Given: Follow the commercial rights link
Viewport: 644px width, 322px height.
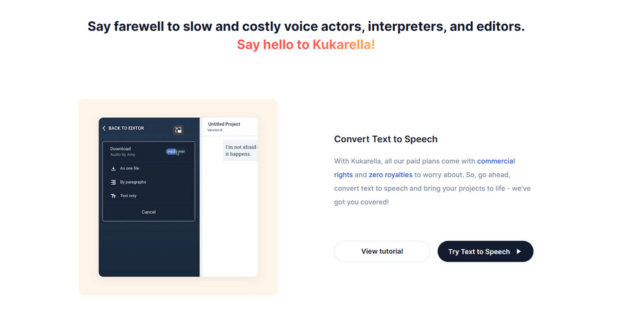Looking at the screenshot, I should [x=496, y=161].
